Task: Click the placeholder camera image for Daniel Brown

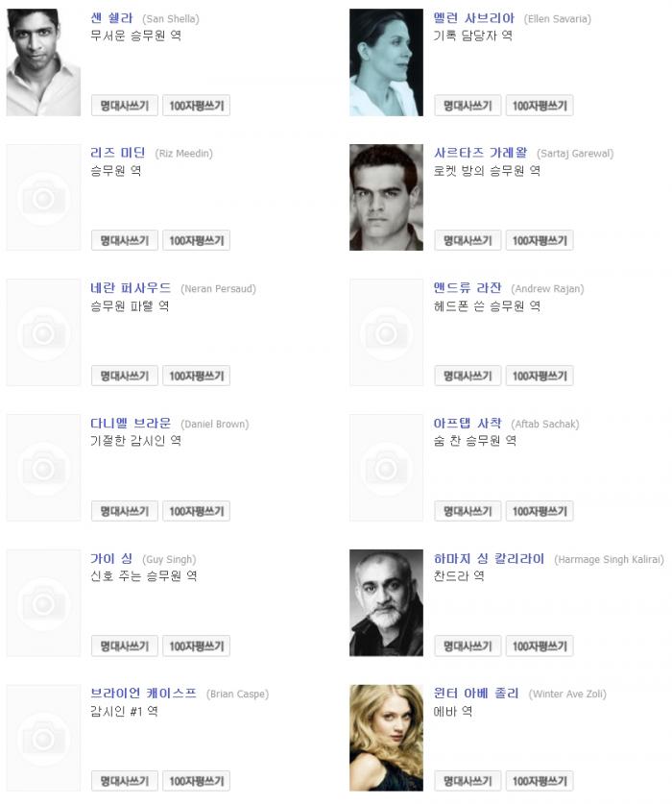Action: click(43, 468)
